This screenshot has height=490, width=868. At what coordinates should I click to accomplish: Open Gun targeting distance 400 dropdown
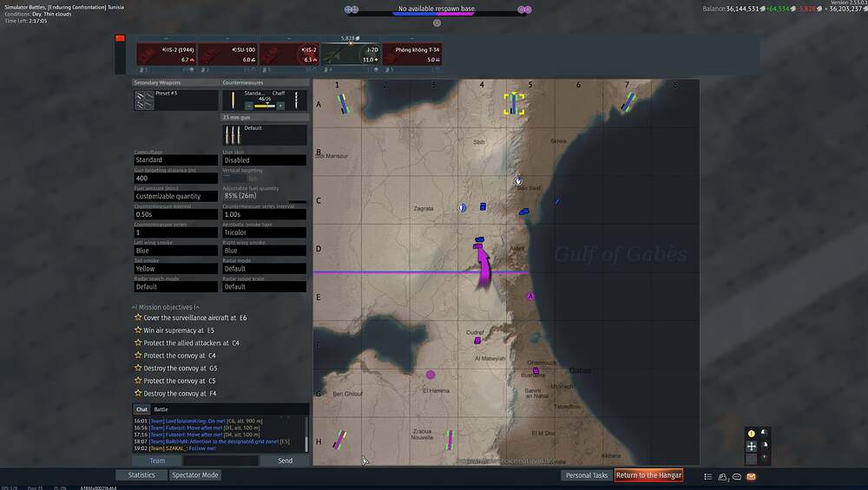176,178
